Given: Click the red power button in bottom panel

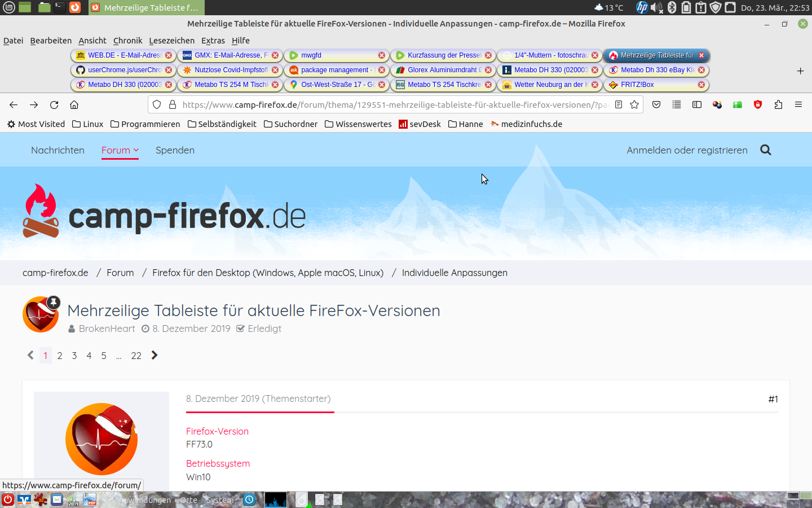Looking at the screenshot, I should click(x=8, y=500).
